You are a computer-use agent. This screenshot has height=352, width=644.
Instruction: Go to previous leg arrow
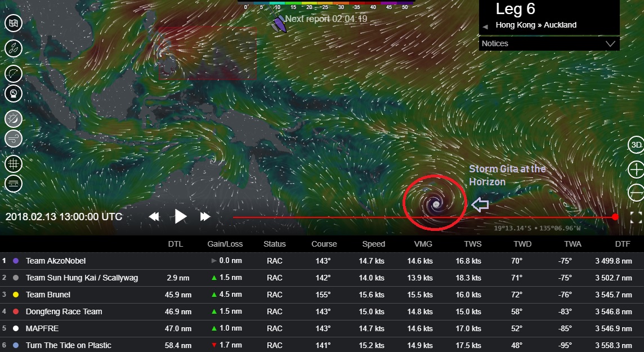click(485, 26)
